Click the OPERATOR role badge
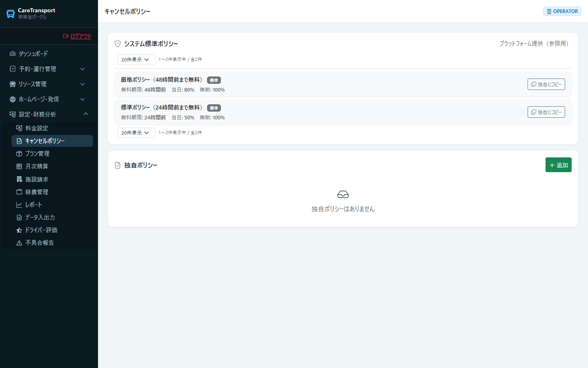 (x=562, y=11)
